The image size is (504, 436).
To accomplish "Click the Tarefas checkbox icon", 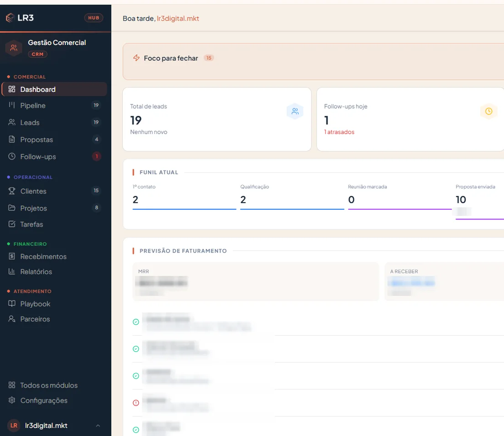I will 12,224.
